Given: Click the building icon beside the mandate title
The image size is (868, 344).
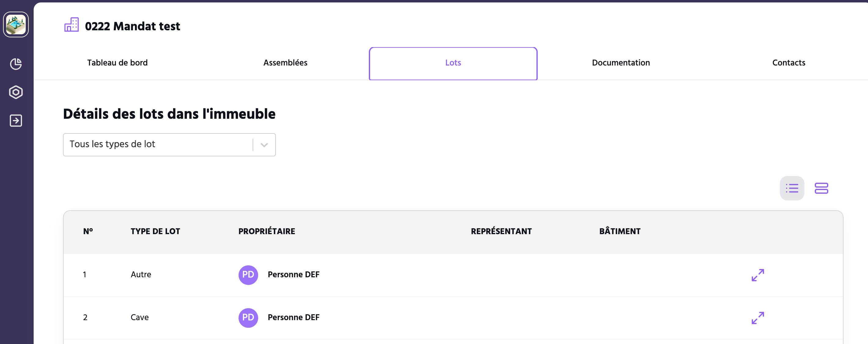Looking at the screenshot, I should [72, 25].
